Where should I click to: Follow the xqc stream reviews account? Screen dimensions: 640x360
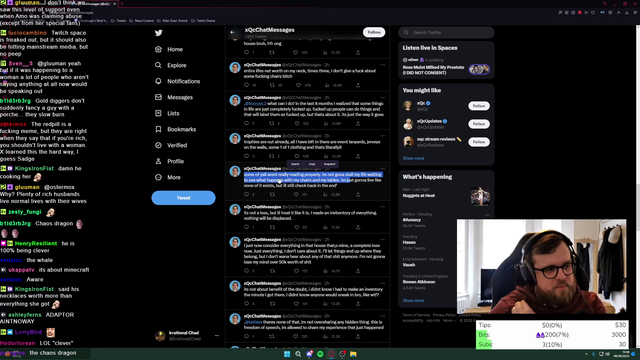pyautogui.click(x=478, y=142)
